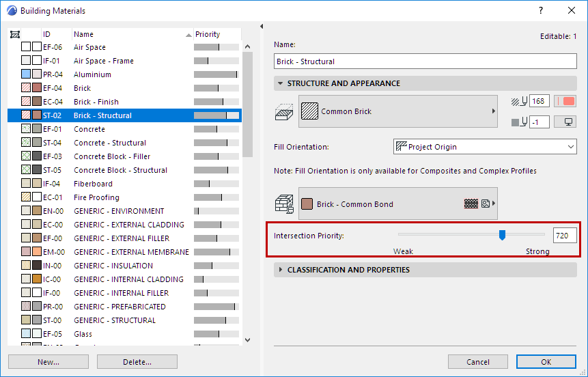The width and height of the screenshot is (588, 377).
Task: Select GENERIC - EXTERNAL CLADDING material
Action: pos(124,225)
